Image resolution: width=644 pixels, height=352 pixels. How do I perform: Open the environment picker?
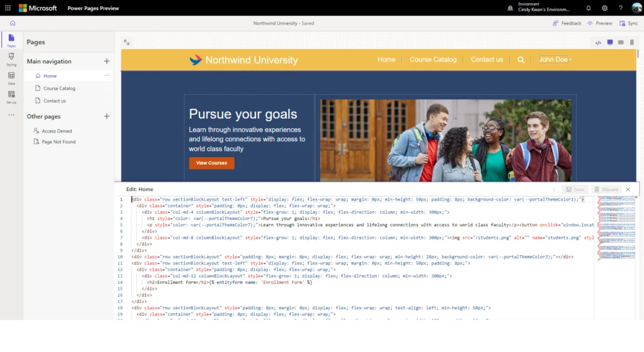point(539,7)
